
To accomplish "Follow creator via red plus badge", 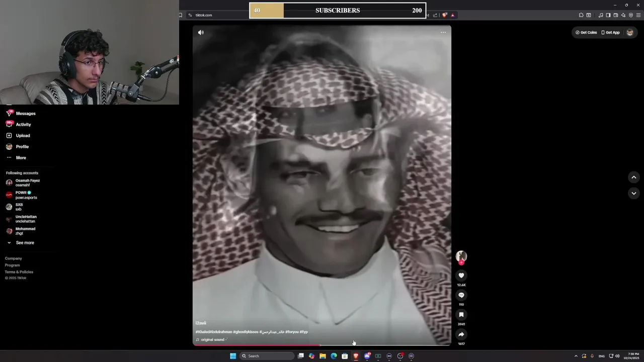I will (x=461, y=262).
